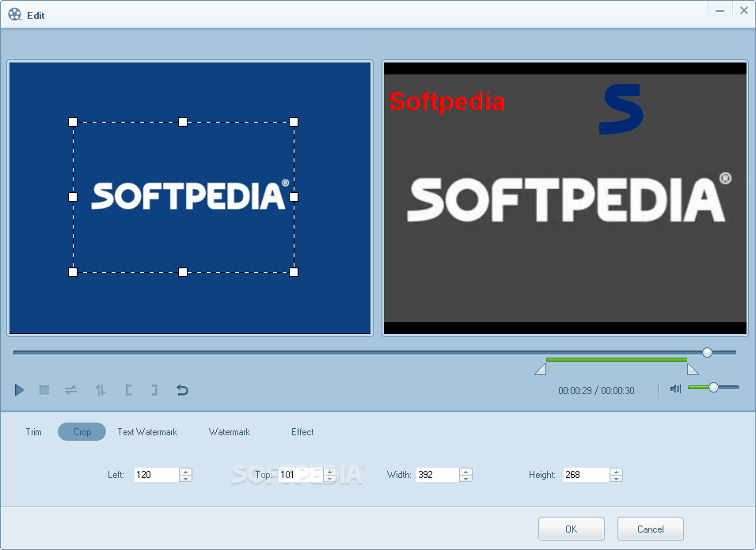This screenshot has height=550, width=756.
Task: Increase the Height value with up arrow
Action: click(616, 472)
